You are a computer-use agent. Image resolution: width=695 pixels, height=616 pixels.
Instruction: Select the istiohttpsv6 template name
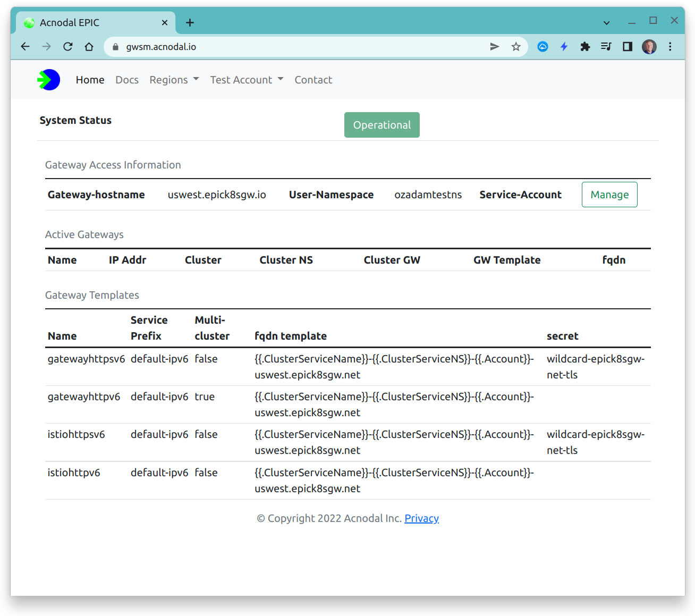(x=77, y=434)
